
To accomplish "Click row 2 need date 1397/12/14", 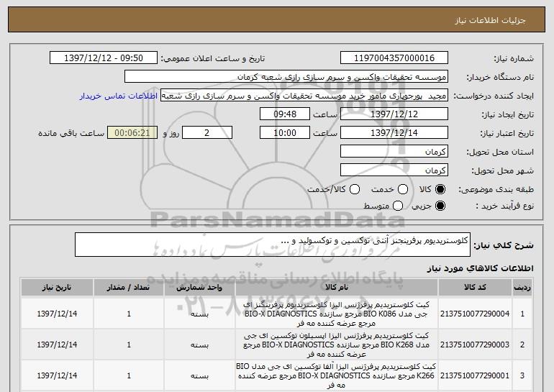I will (x=57, y=345).
